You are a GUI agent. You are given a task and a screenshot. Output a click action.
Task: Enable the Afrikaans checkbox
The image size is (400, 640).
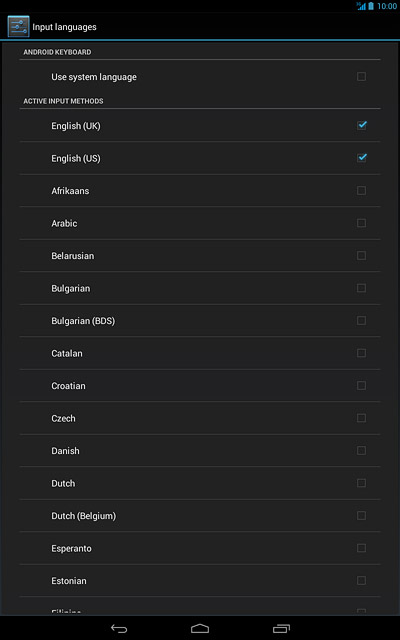(361, 191)
